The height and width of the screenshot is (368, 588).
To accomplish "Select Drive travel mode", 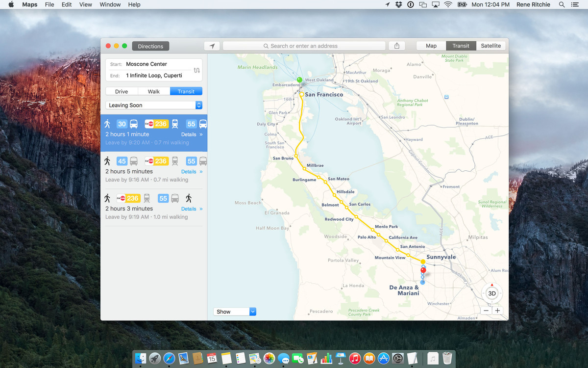I will [122, 91].
